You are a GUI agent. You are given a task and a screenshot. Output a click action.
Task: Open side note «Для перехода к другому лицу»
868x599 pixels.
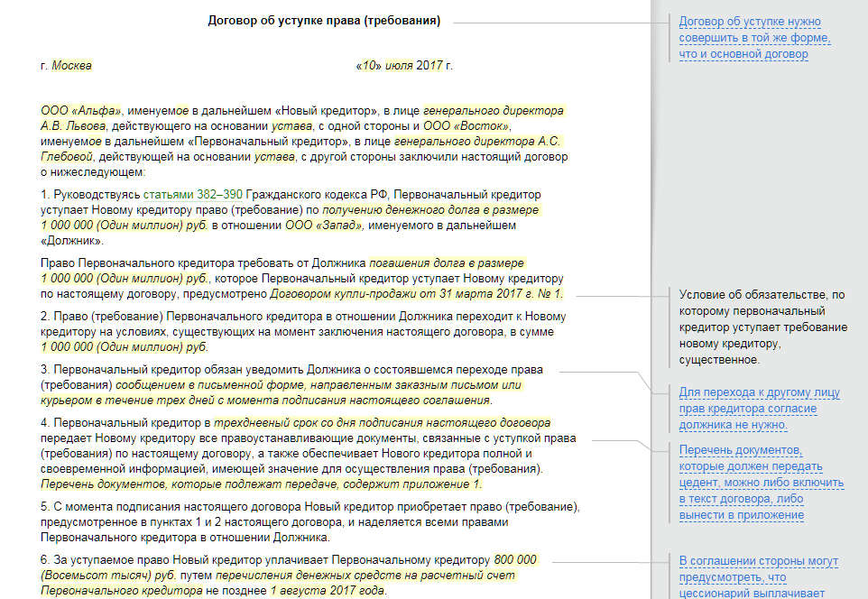pos(759,409)
